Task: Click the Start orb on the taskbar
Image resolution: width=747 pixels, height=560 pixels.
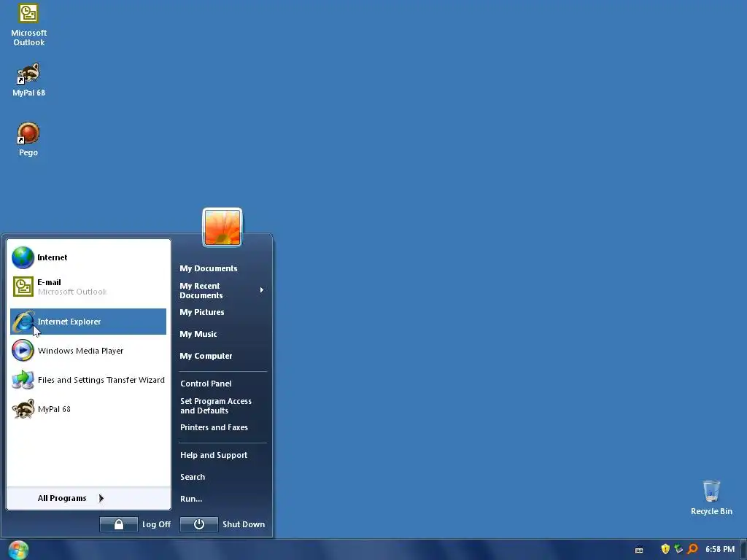Action: point(18,550)
